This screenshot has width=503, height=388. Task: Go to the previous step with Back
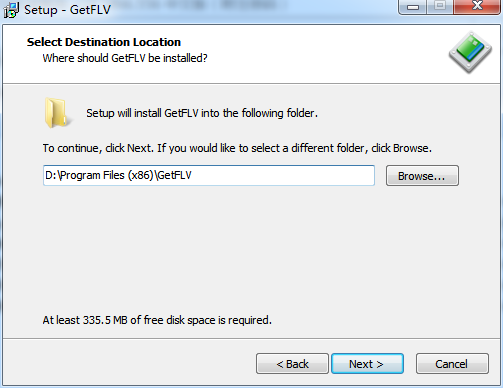(292, 364)
